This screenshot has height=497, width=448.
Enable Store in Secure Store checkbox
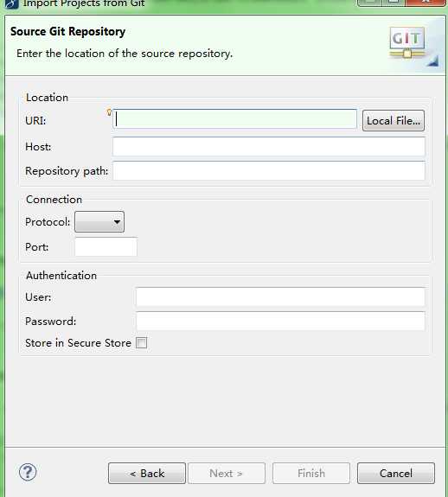point(142,342)
